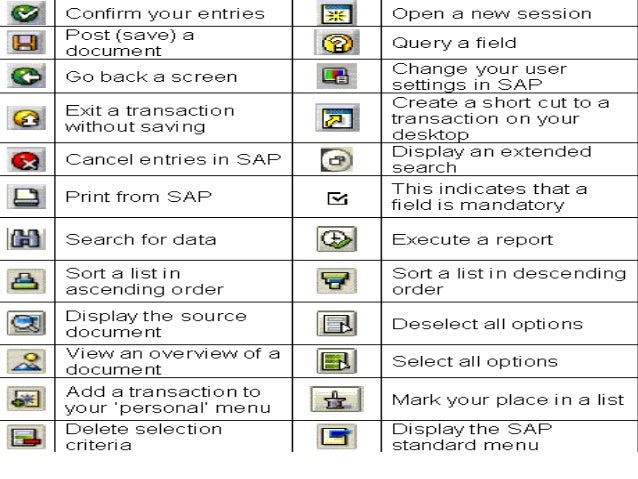The image size is (638, 479).
Task: Click the binoculars Search for data icon
Action: point(26,239)
